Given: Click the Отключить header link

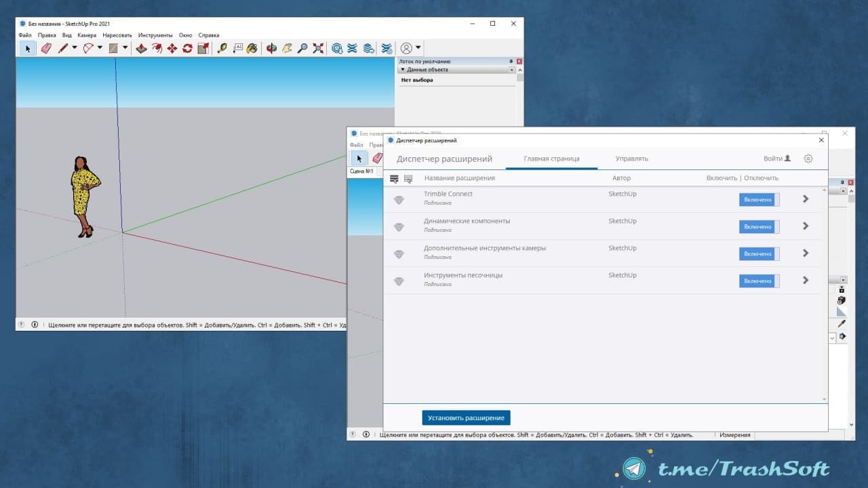Looking at the screenshot, I should point(761,178).
